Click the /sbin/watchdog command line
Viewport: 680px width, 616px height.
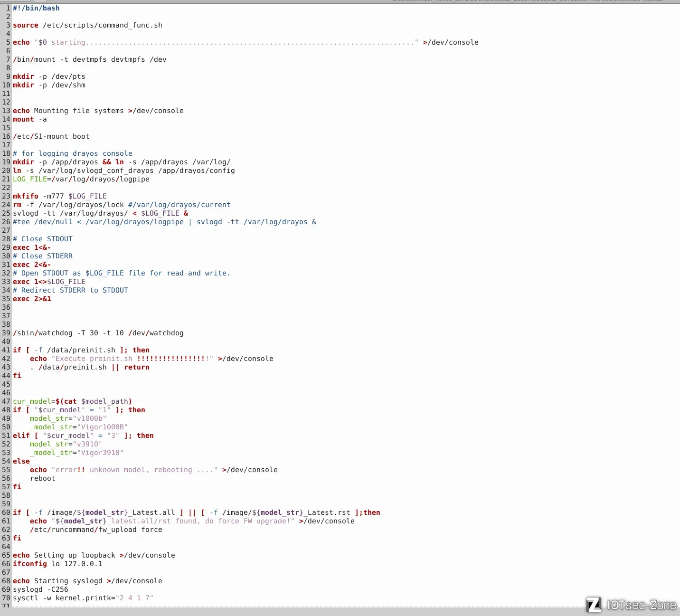[98, 333]
